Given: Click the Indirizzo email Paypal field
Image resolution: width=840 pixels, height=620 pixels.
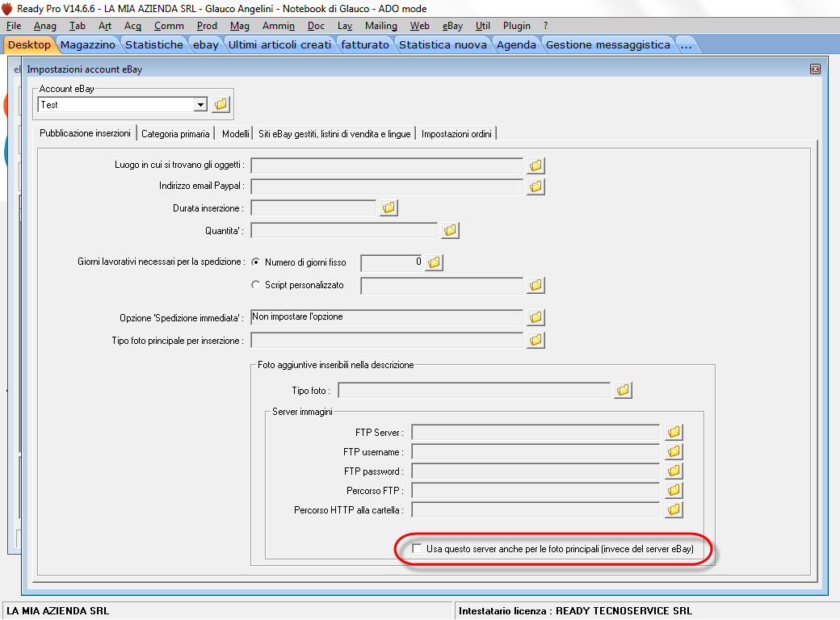Looking at the screenshot, I should tap(387, 186).
